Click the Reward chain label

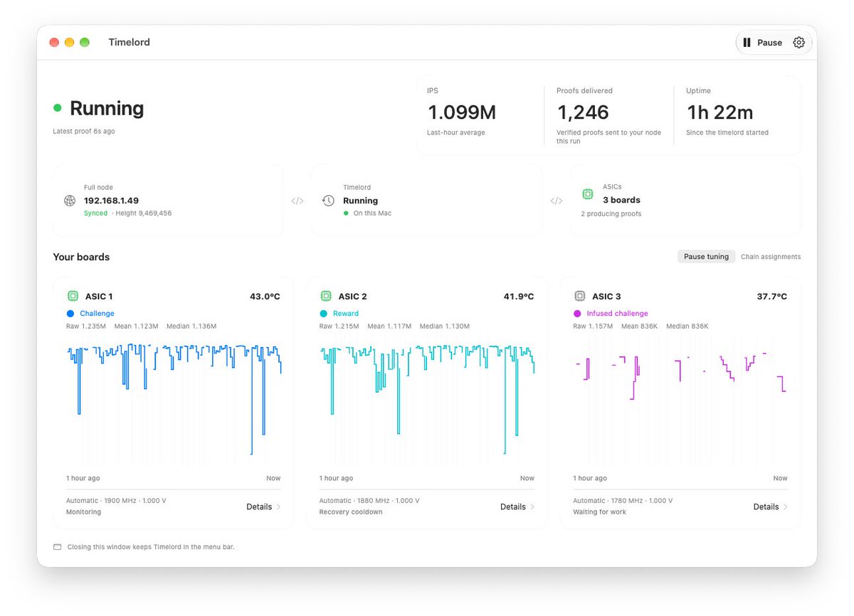(x=346, y=314)
